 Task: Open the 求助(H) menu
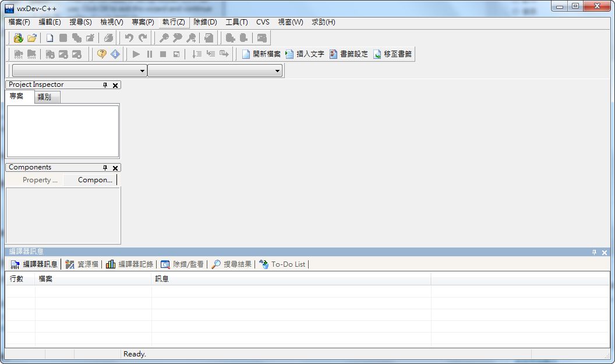click(324, 22)
